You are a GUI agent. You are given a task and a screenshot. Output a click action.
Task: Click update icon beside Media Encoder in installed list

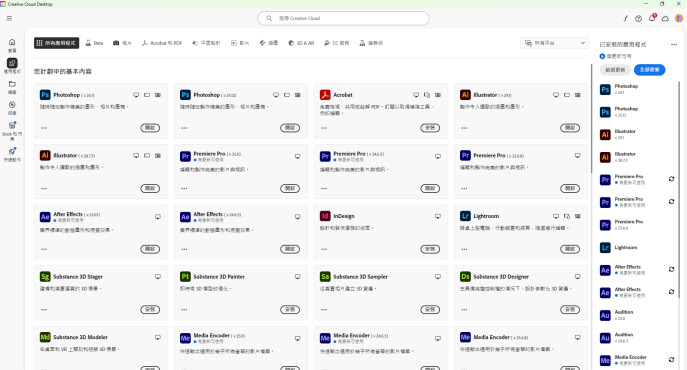pyautogui.click(x=671, y=359)
